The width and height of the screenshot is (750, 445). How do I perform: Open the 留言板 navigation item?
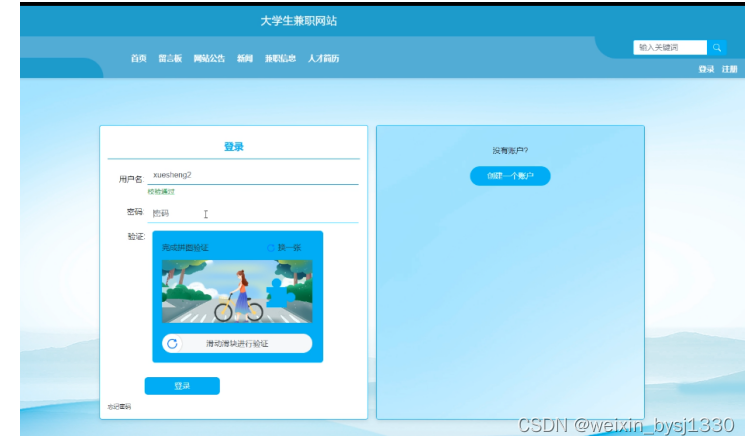(x=170, y=58)
